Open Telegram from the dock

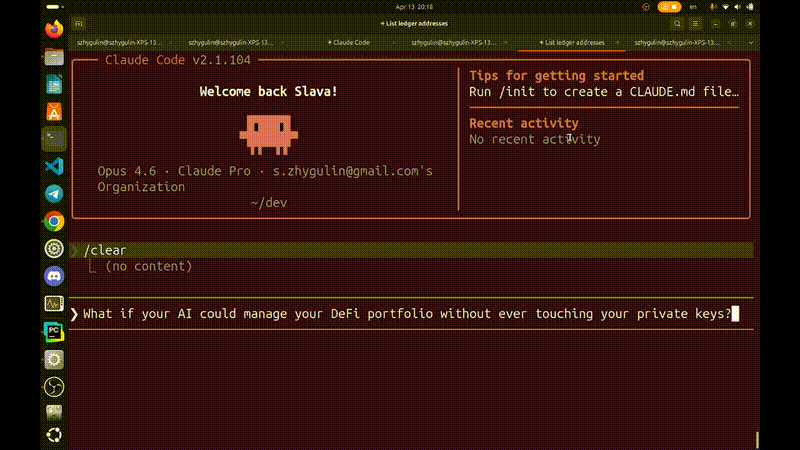click(x=54, y=194)
